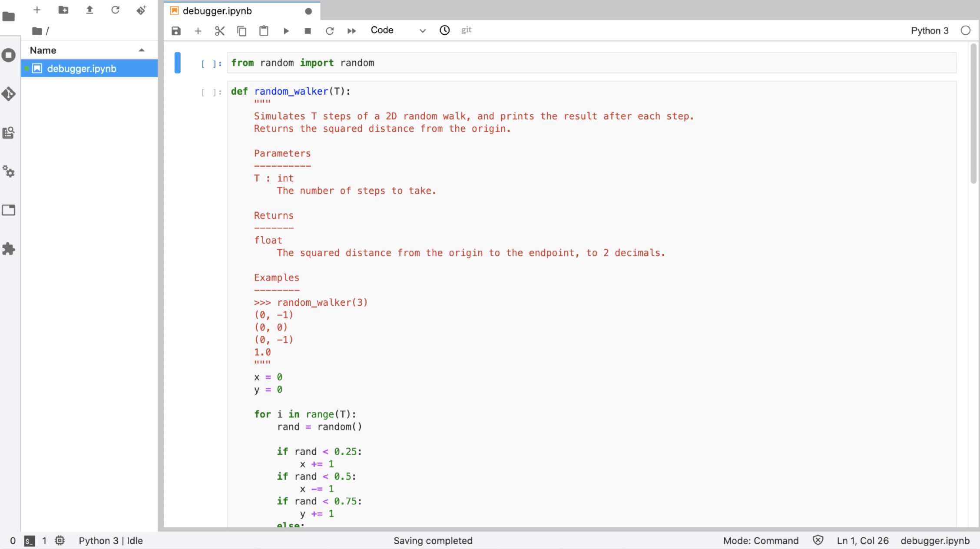The width and height of the screenshot is (980, 549).
Task: Save the notebook with the disk icon
Action: (x=176, y=31)
